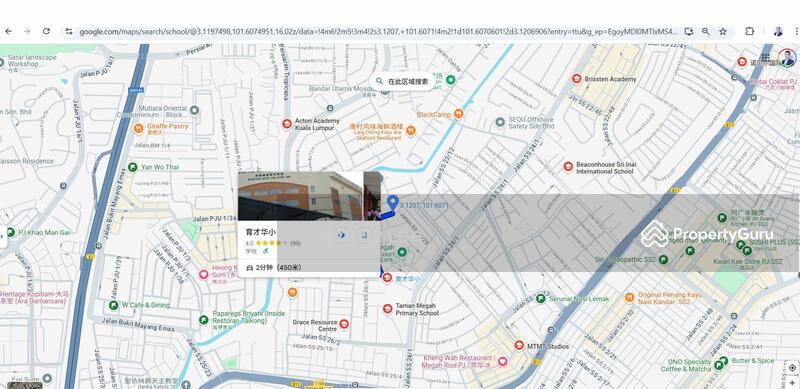Select the Eye Suite pin
The width and height of the screenshot is (800, 389).
47,378
